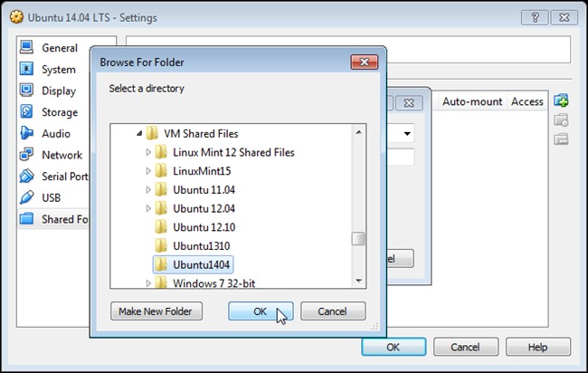Click the folder tree scrollbar thumb
Screen dimensions: 588x373
coord(358,239)
